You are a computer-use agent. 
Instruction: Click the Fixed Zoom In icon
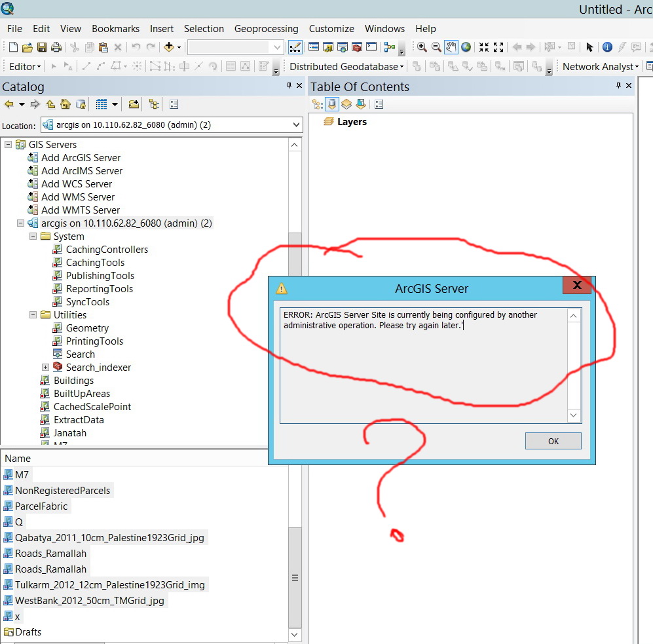pos(483,47)
